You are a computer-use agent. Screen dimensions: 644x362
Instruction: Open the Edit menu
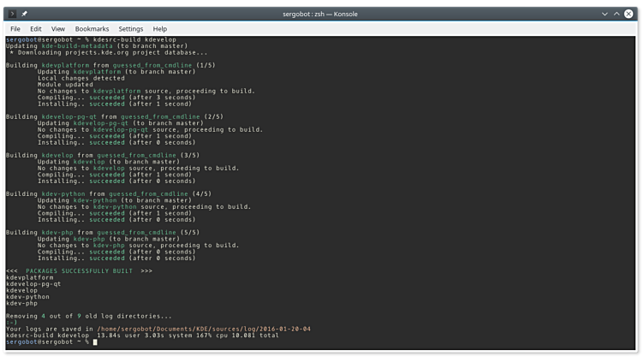pos(36,29)
